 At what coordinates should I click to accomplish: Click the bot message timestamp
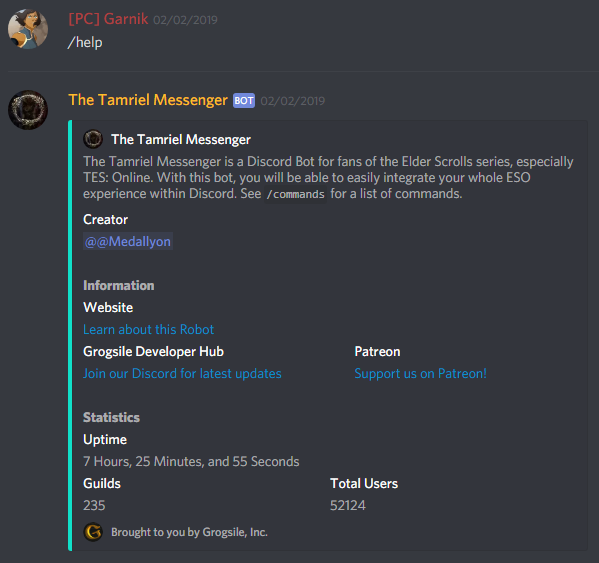coord(293,101)
